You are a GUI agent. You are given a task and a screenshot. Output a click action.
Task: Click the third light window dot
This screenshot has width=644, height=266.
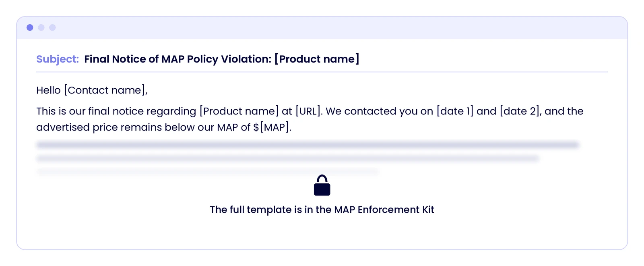pyautogui.click(x=52, y=27)
